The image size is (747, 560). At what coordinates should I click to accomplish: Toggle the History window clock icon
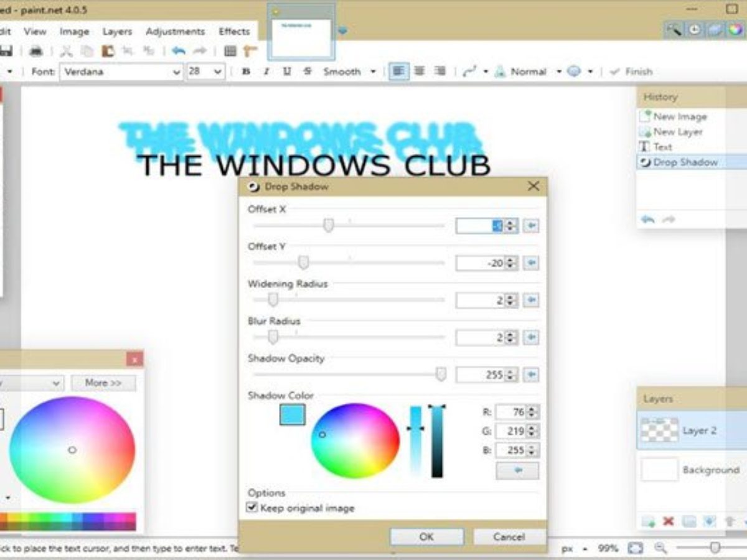point(694,29)
